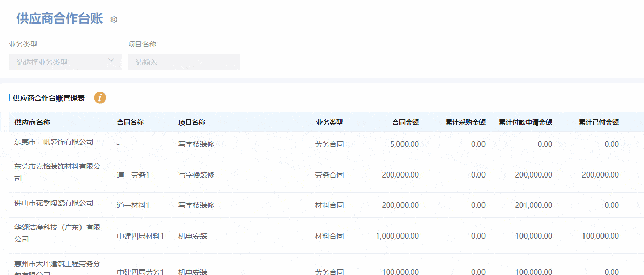The image size is (644, 275).
Task: Click the 合同金额 column header
Action: tap(405, 122)
